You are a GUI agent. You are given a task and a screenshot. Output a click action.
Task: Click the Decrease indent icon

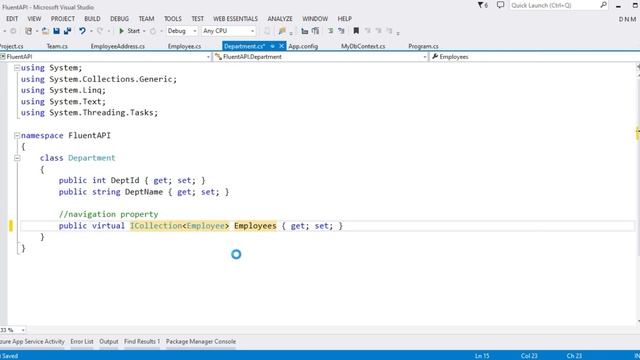click(330, 31)
